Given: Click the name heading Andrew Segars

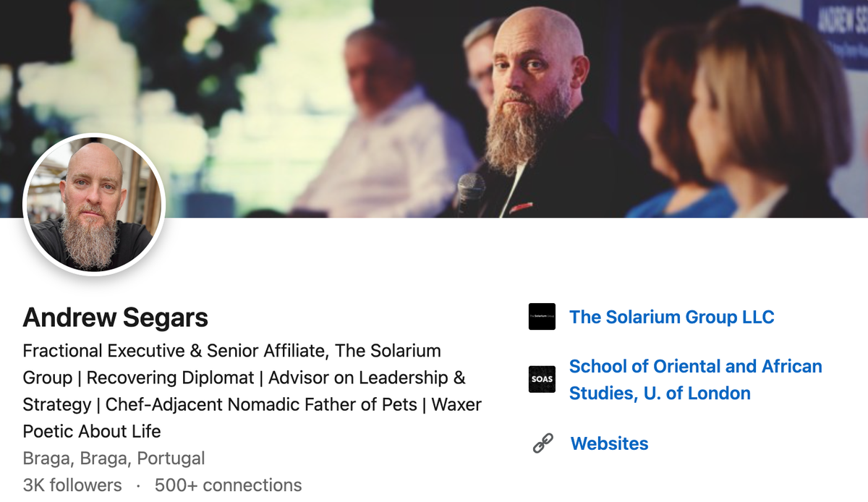Looking at the screenshot, I should (115, 318).
